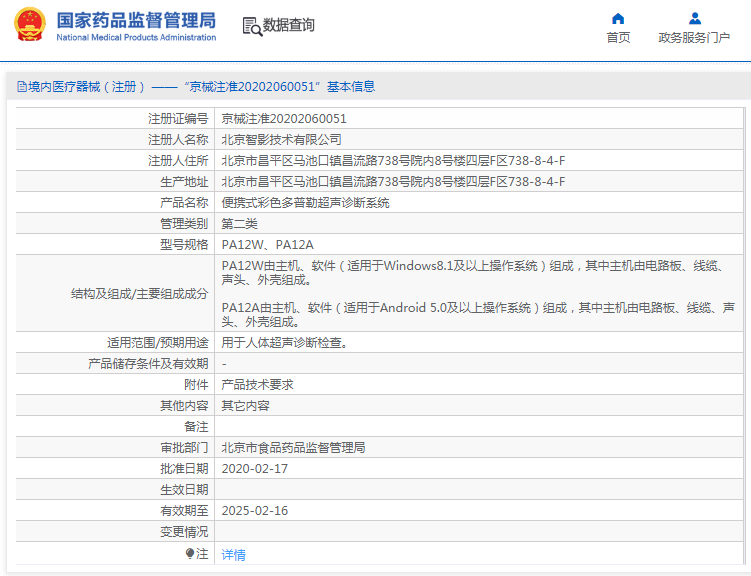Select approving department 北京市食品药品监督管理局

(x=293, y=448)
